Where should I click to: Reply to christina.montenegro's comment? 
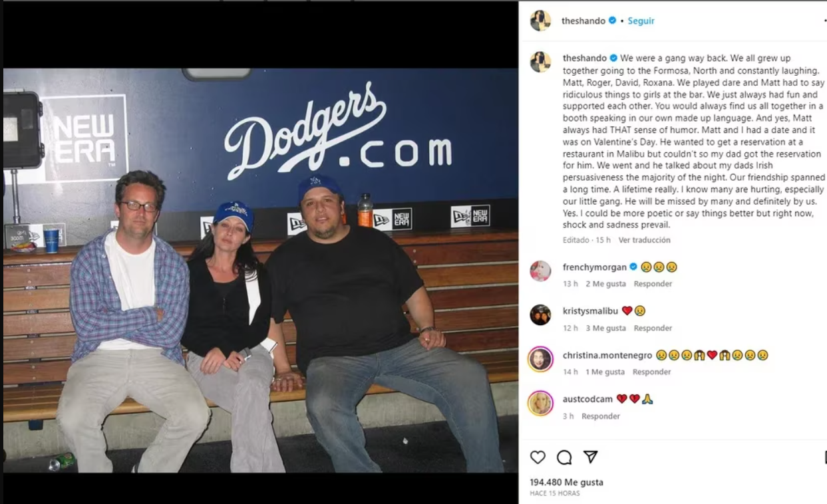point(651,372)
